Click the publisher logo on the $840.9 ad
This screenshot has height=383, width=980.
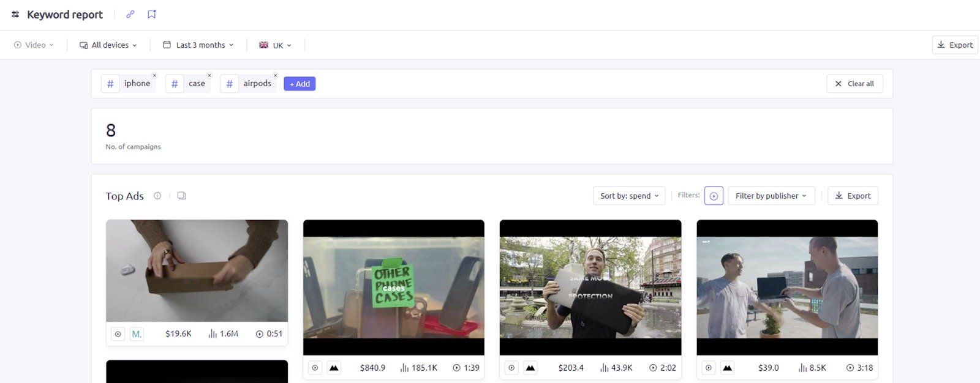coord(334,368)
